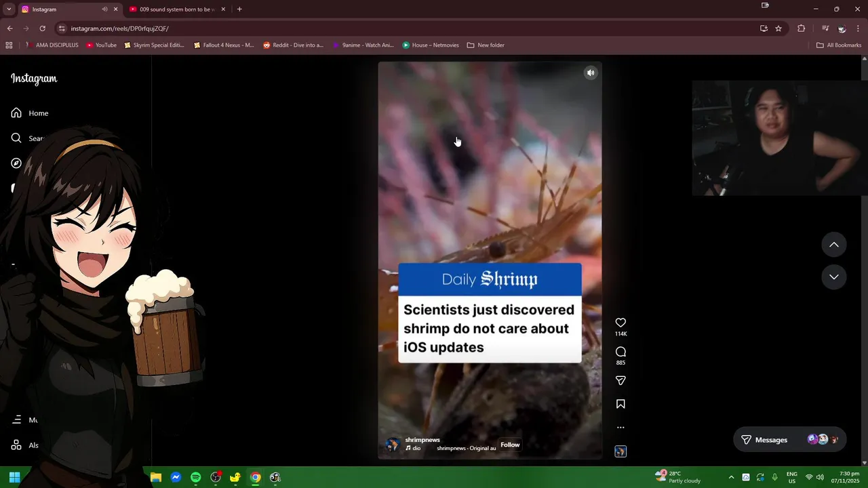Expand the 'New folder' bookmarks folder
This screenshot has width=868, height=488.
coord(486,45)
